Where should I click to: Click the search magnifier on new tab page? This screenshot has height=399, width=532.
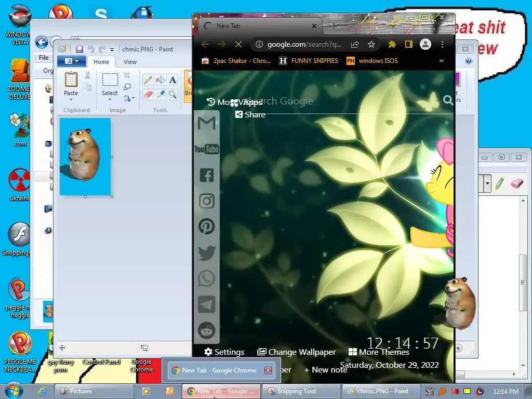tap(448, 100)
